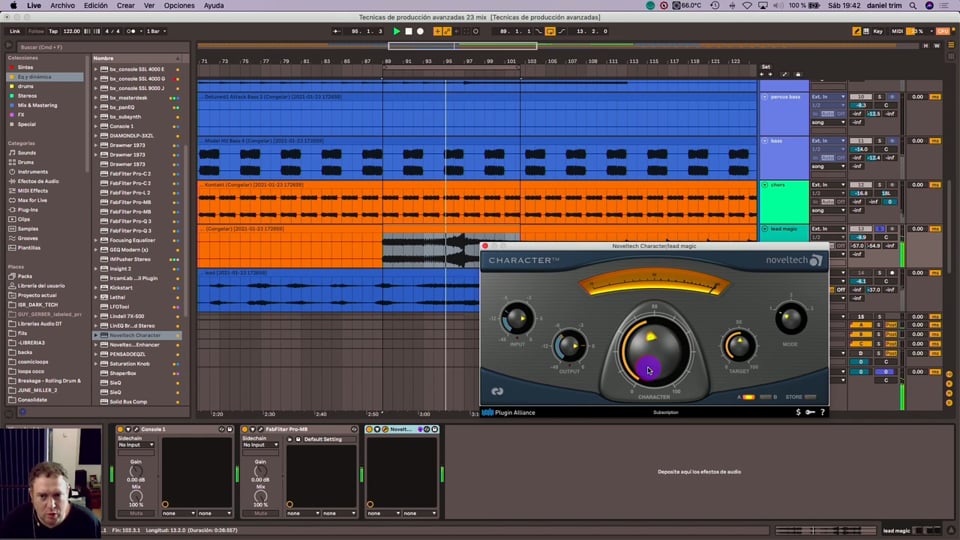Click the link icon at Character plugin bottom-left
Image resolution: width=960 pixels, height=540 pixels.
pos(497,392)
